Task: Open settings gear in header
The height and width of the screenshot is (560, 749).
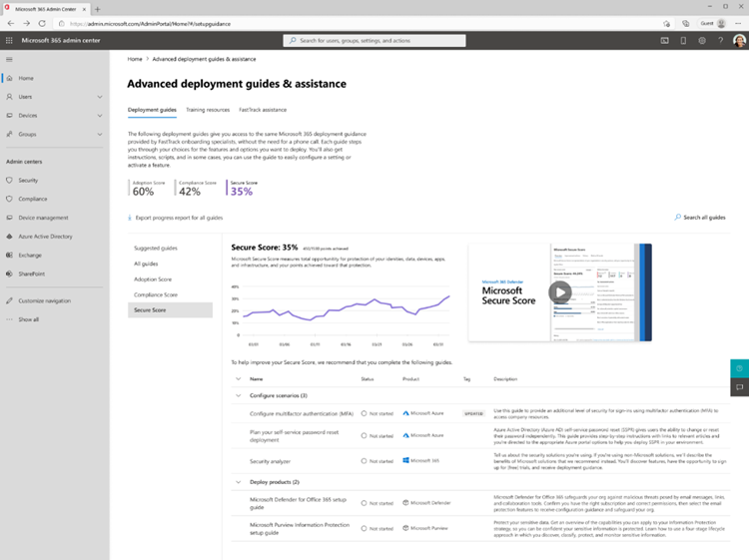Action: (702, 41)
